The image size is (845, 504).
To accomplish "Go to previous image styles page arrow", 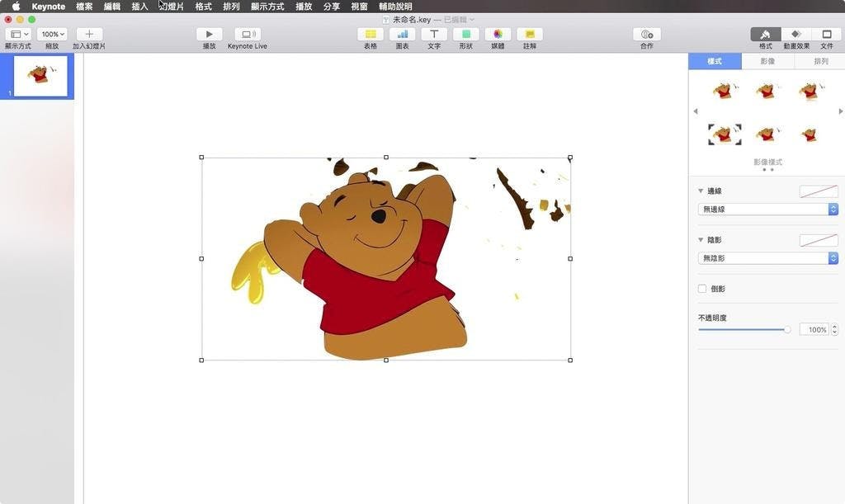I will [x=695, y=111].
